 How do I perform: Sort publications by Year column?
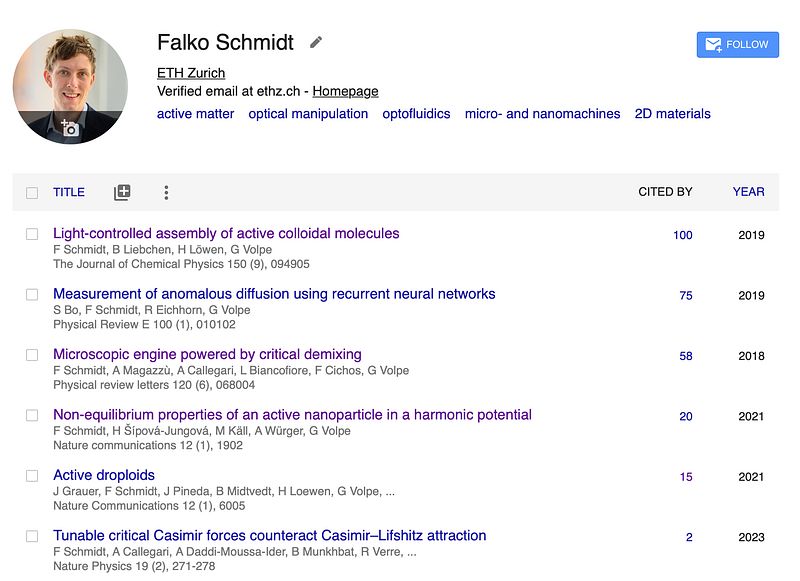point(748,192)
